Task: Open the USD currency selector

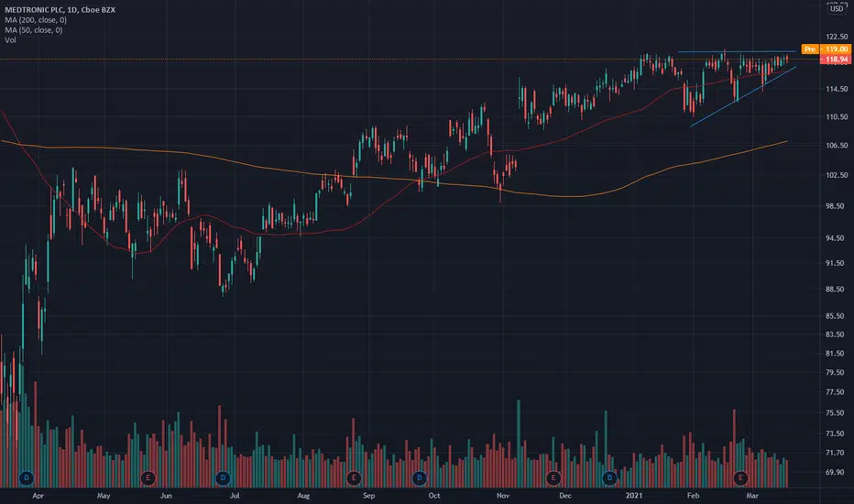Action: coord(837,8)
